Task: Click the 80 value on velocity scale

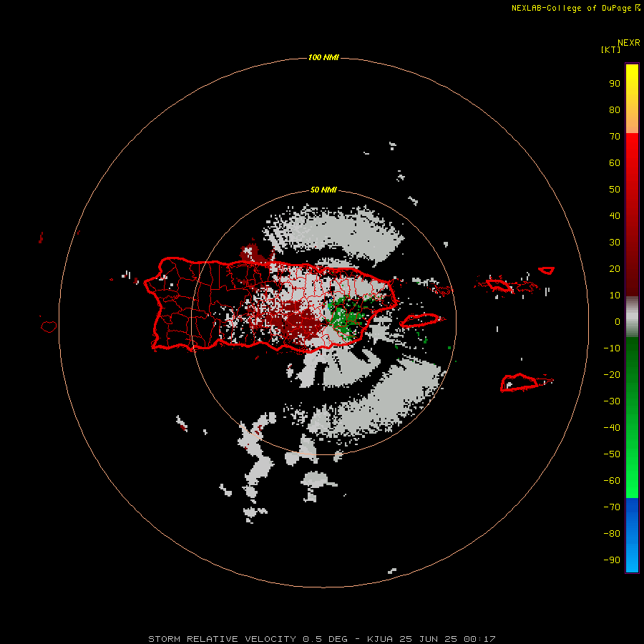Action: click(x=615, y=110)
